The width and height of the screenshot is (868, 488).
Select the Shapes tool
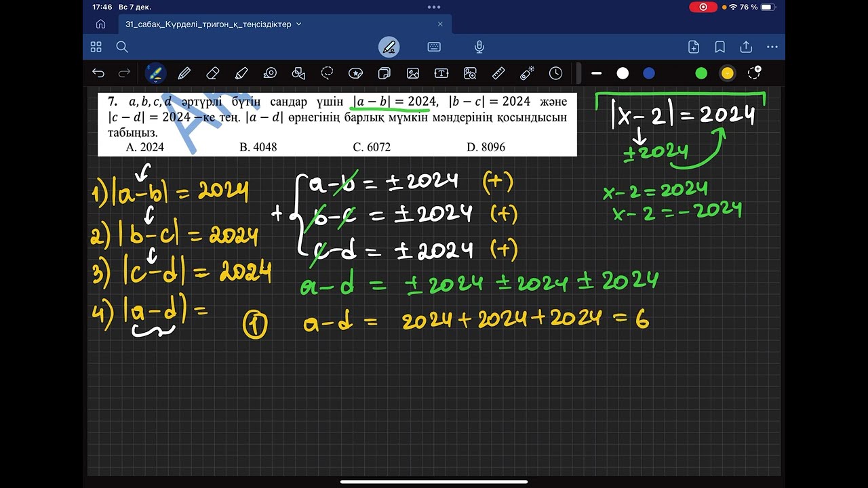298,73
